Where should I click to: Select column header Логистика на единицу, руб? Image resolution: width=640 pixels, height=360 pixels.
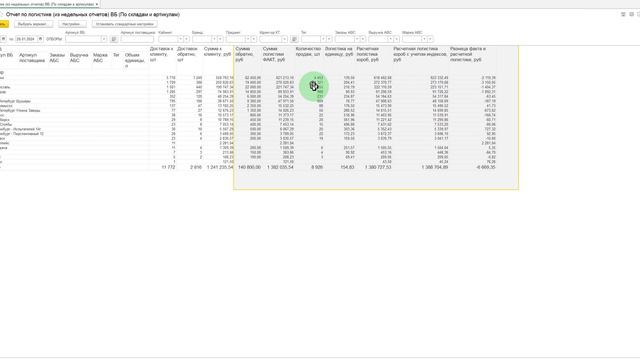(339, 51)
